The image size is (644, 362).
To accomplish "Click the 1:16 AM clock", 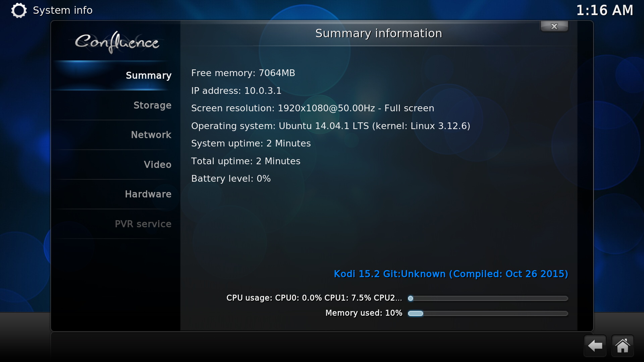I will 605,10.
